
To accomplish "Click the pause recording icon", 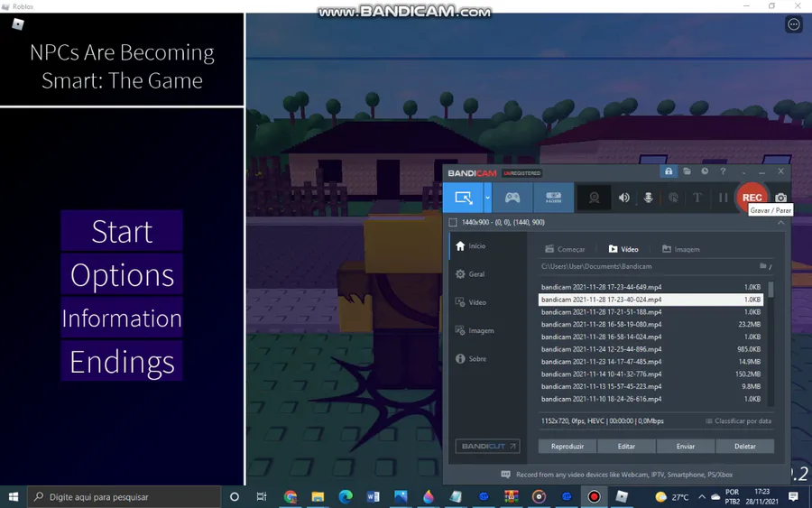I will (723, 198).
